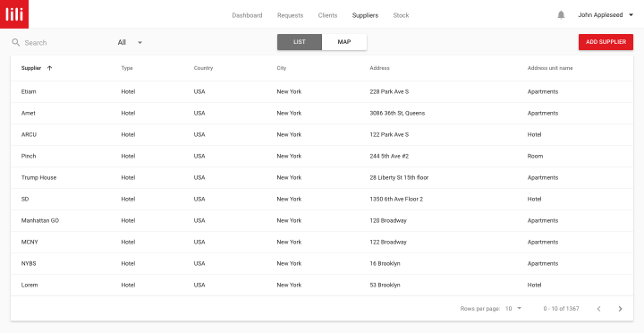Image resolution: width=644 pixels, height=333 pixels.
Task: Open the Lorem supplier row
Action: (x=322, y=285)
